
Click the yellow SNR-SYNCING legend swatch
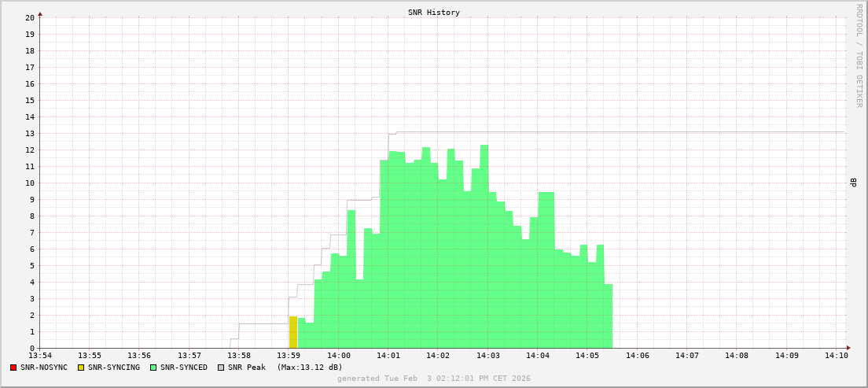80,368
